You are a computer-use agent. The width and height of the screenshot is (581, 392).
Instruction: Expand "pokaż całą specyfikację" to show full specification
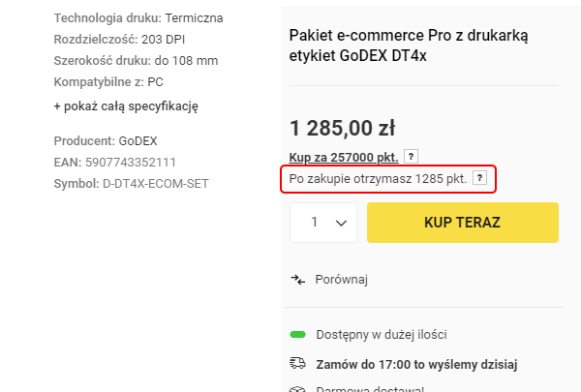[126, 106]
